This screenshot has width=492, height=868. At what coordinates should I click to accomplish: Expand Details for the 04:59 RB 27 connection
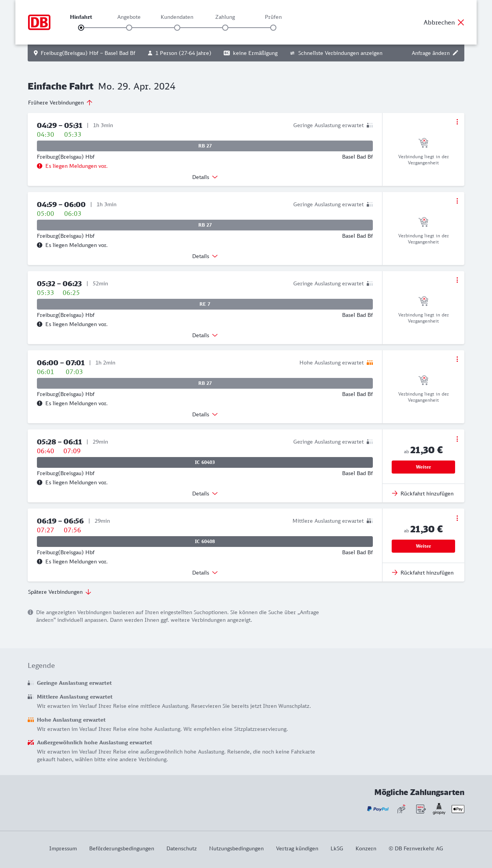[x=205, y=256]
